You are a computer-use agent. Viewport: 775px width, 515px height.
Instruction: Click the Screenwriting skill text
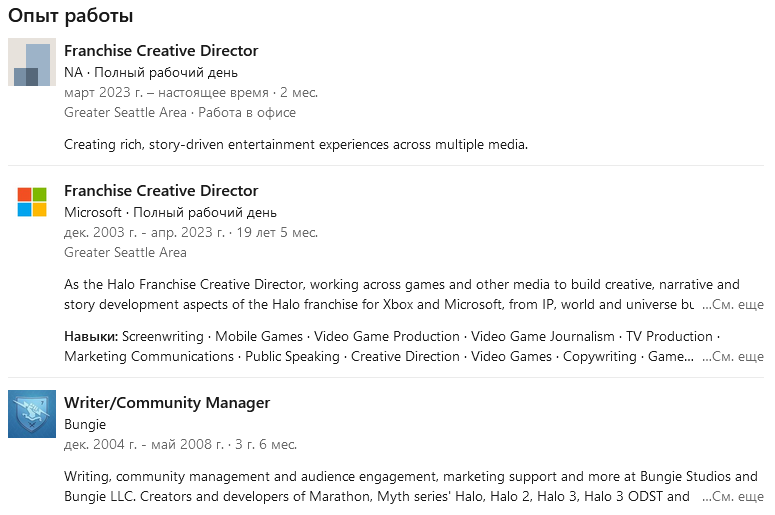(163, 336)
